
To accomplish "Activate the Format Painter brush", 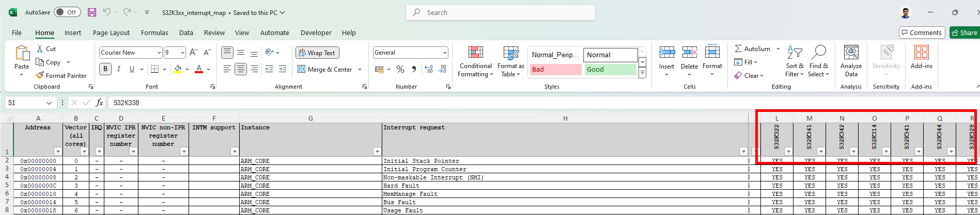I will (x=61, y=75).
